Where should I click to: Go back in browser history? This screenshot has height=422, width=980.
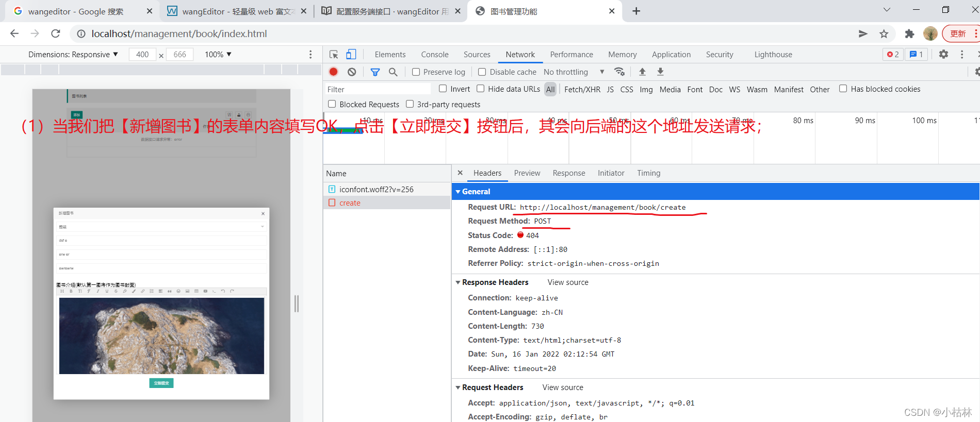pyautogui.click(x=14, y=33)
